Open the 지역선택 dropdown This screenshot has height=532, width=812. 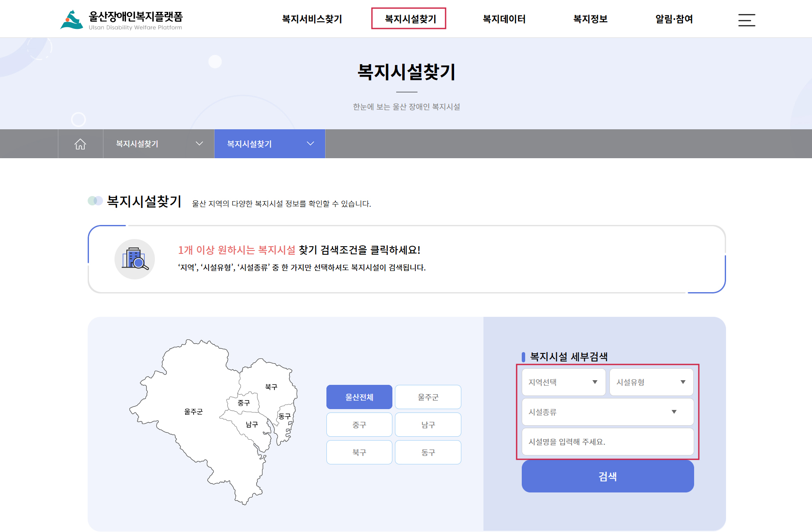point(563,382)
